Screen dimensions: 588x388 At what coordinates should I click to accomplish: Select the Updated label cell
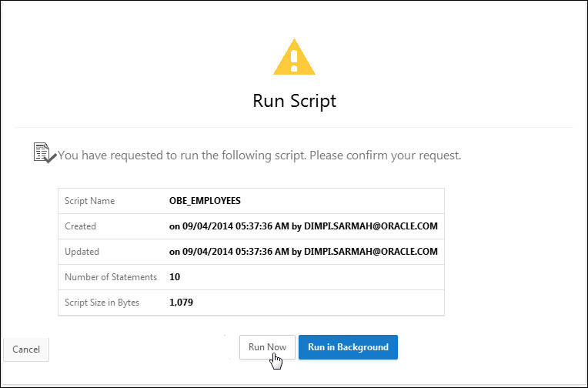coord(82,252)
